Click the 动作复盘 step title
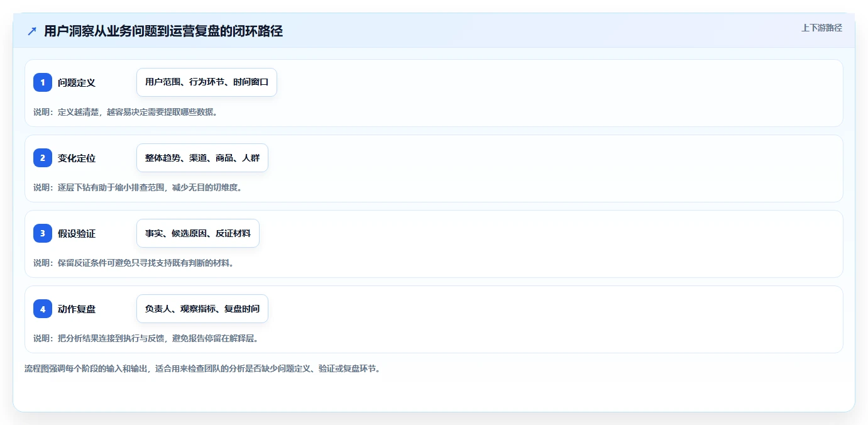This screenshot has height=425, width=868. [77, 309]
